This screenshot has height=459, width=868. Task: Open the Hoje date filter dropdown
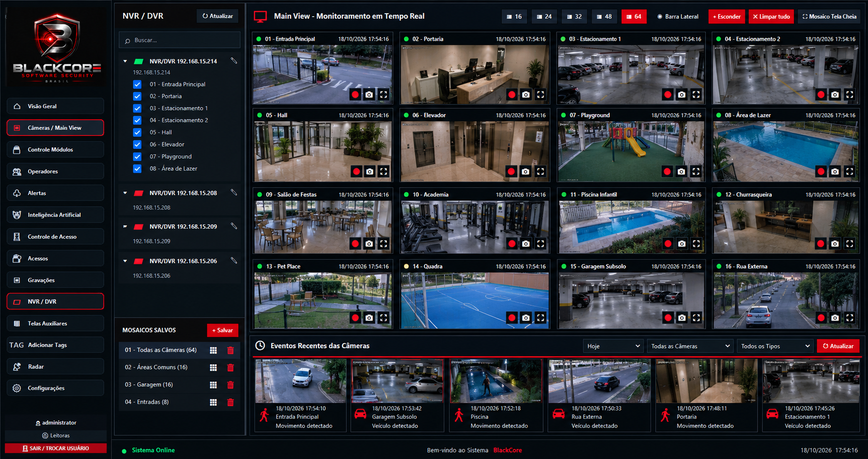(x=613, y=346)
